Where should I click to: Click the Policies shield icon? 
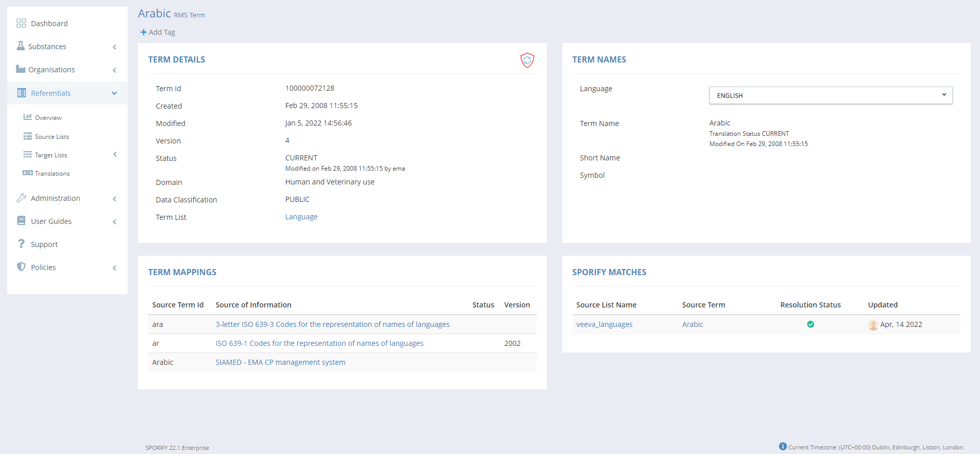coord(21,267)
